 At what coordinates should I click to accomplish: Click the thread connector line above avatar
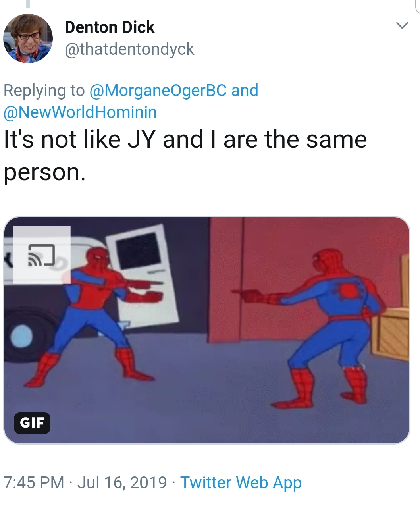coord(28,4)
